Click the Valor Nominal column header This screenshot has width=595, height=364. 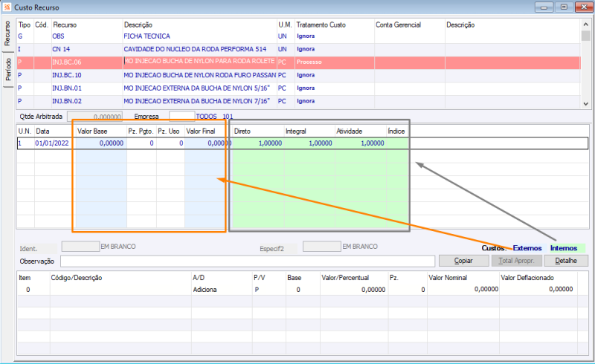[x=448, y=278]
